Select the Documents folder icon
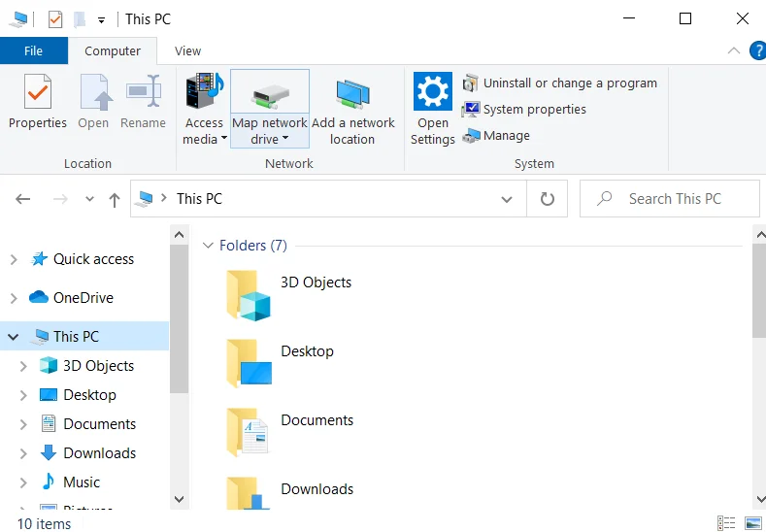The height and width of the screenshot is (532, 766). (249, 433)
